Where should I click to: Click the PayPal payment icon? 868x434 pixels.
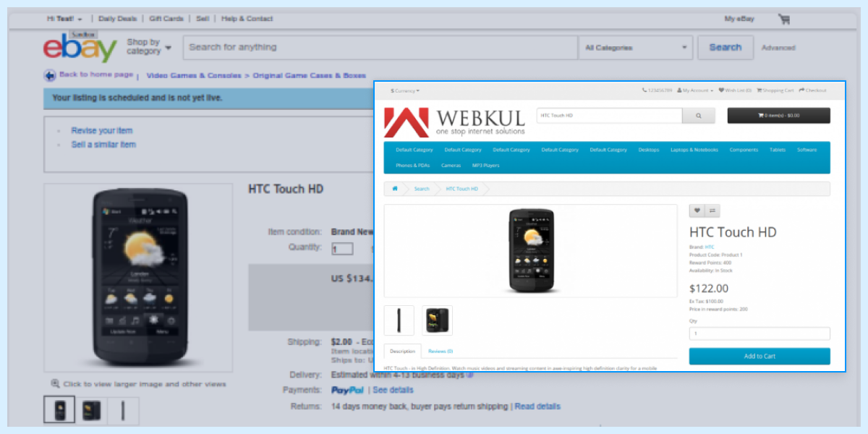(348, 390)
